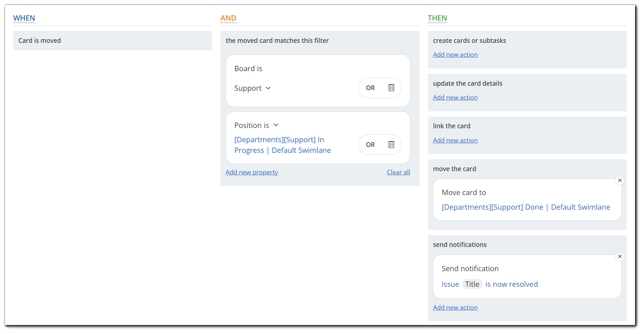This screenshot has width=644, height=334.
Task: Add new action under create cards or subtasks
Action: 455,54
